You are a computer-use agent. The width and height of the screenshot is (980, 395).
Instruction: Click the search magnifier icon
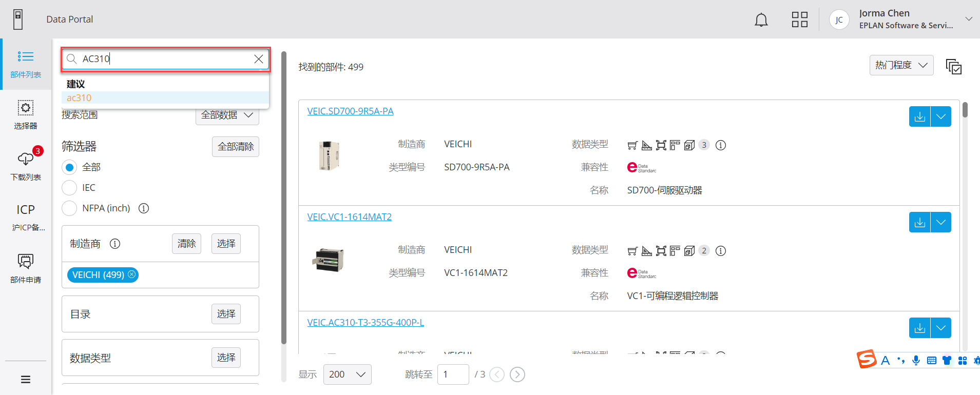72,59
